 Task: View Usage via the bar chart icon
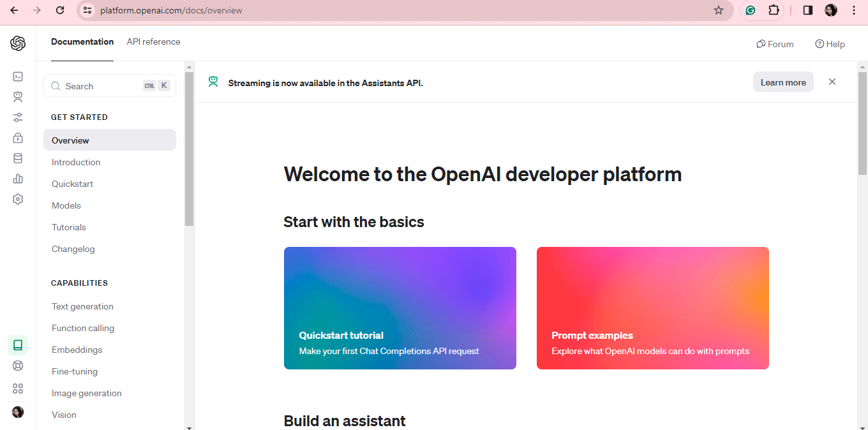18,178
